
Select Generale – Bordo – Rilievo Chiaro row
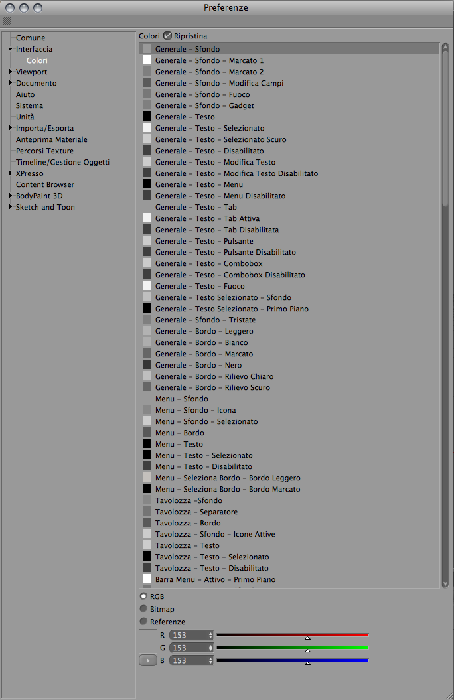point(289,376)
